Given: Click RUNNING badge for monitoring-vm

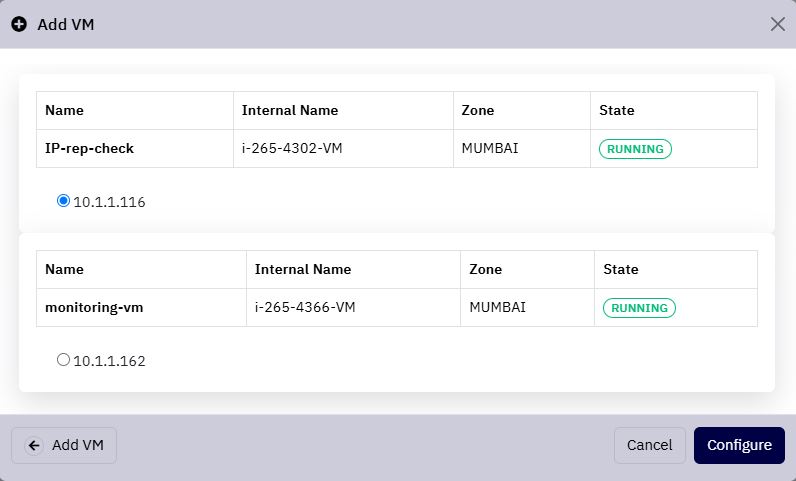Looking at the screenshot, I should pyautogui.click(x=639, y=308).
